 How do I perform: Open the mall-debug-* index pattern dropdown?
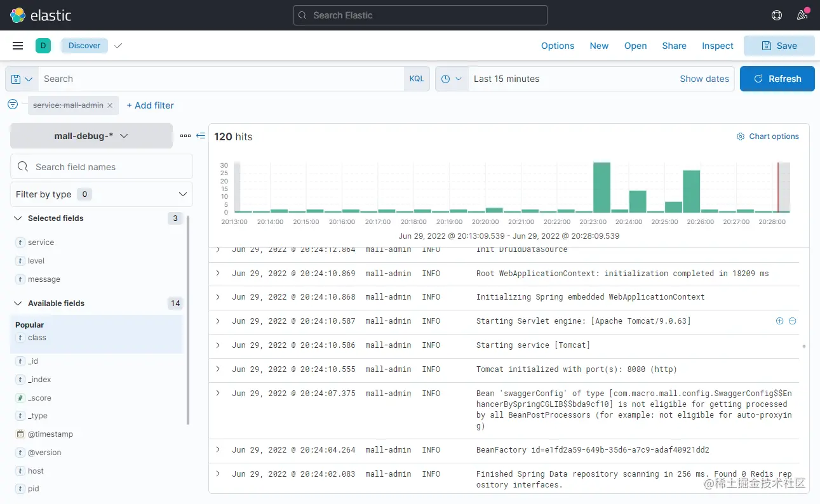point(91,136)
